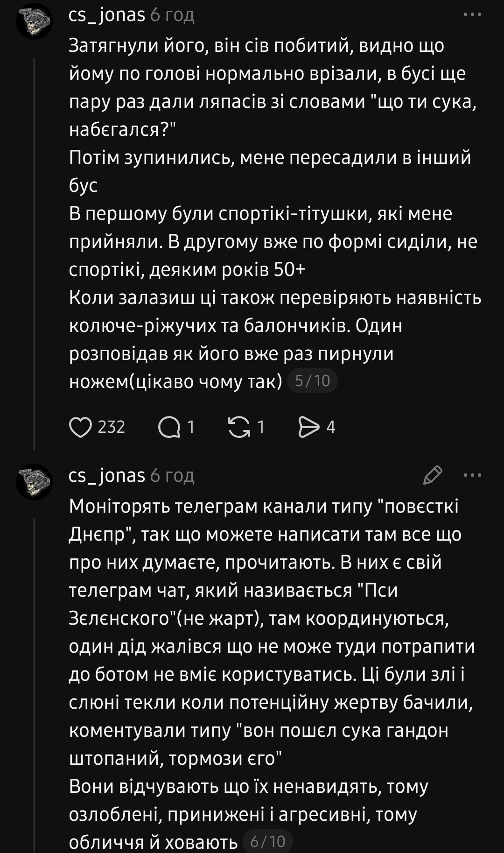Open cs_jonas username on the topmost post
Viewport: 504px width, 853px height.
coord(107,15)
